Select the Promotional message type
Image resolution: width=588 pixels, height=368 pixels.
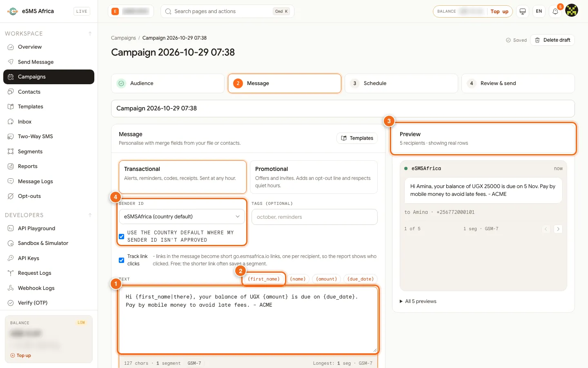(314, 177)
